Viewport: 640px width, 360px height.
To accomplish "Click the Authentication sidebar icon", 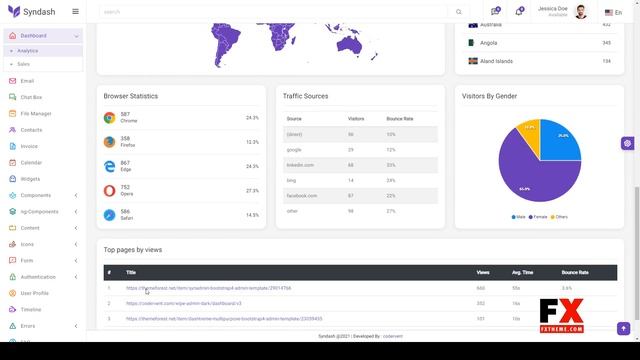I will point(13,277).
